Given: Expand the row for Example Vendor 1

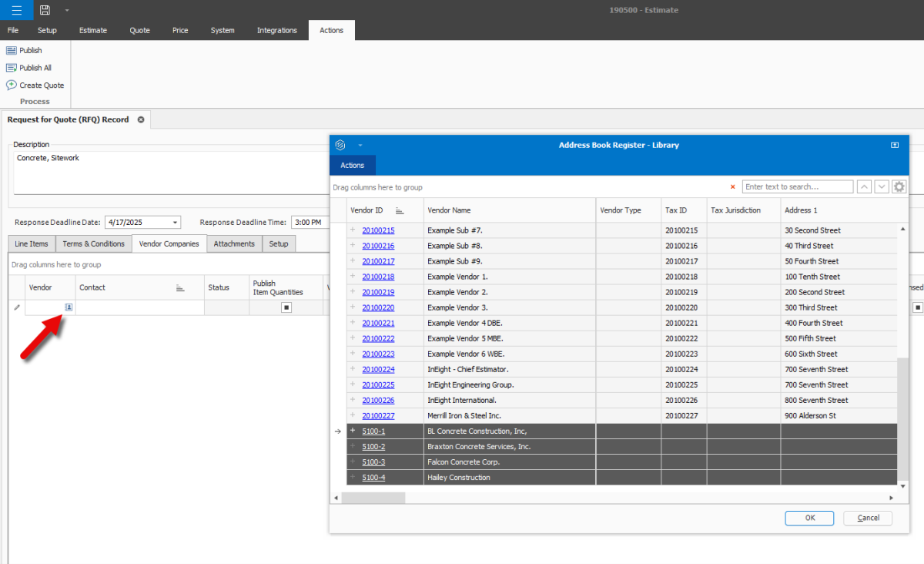Looking at the screenshot, I should [x=353, y=277].
